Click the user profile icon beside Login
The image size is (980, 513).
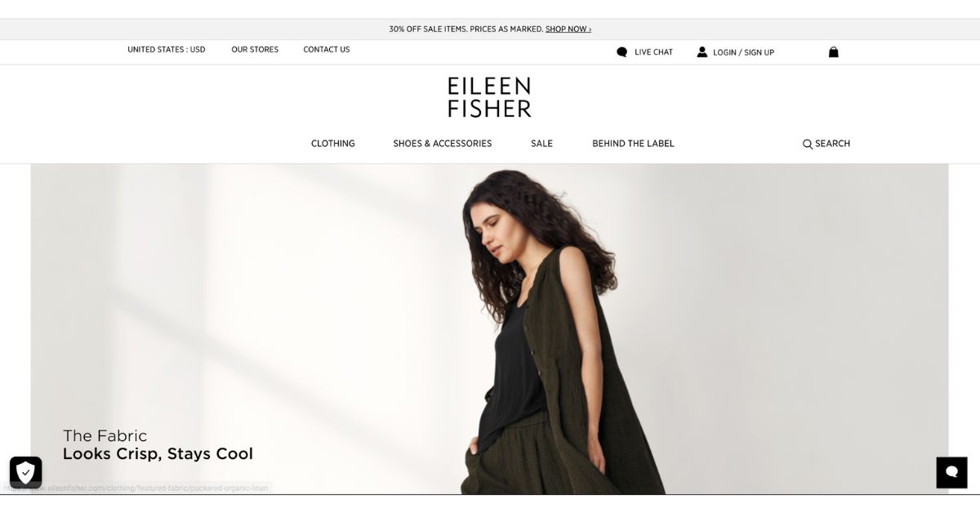pos(702,52)
